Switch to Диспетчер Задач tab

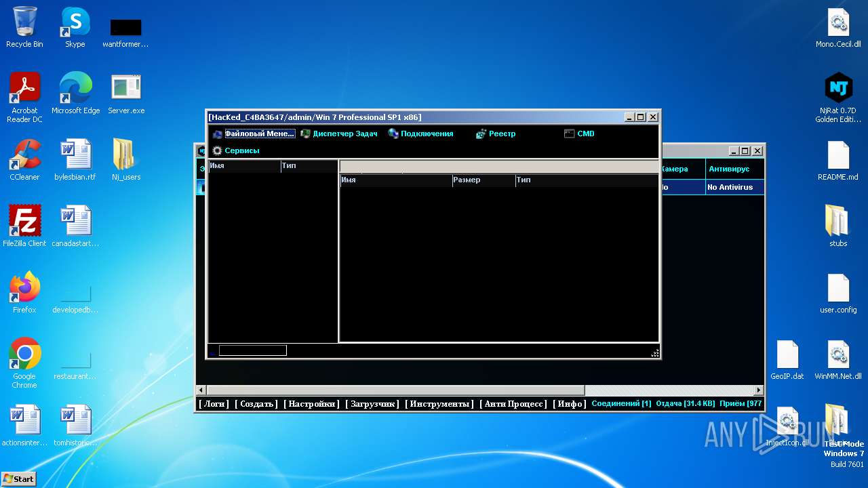click(x=338, y=134)
